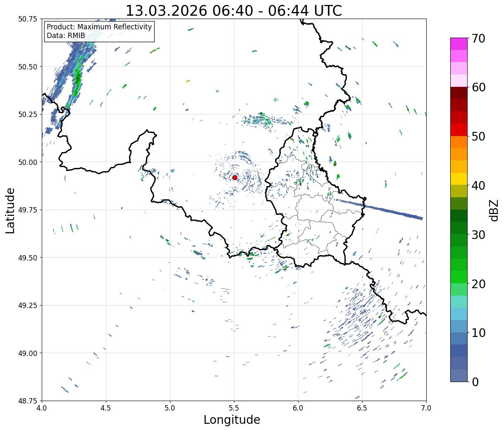Click the 40 tick label on colorbar
This screenshot has width=504, height=430.
[x=478, y=186]
